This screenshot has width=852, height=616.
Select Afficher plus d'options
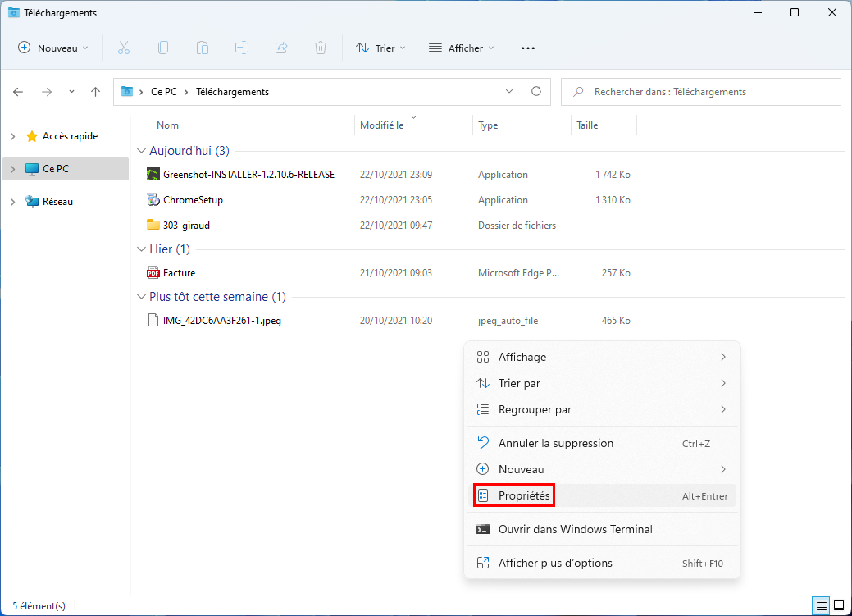pos(602,563)
